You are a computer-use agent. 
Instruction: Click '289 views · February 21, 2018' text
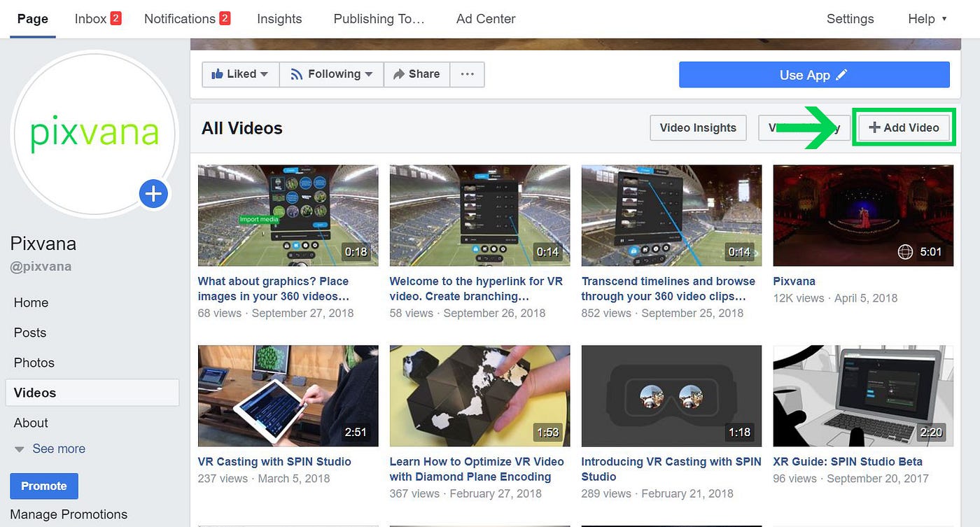657,493
